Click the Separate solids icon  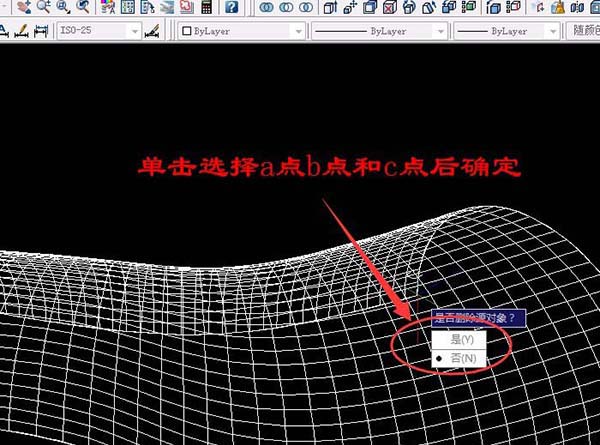[577, 7]
